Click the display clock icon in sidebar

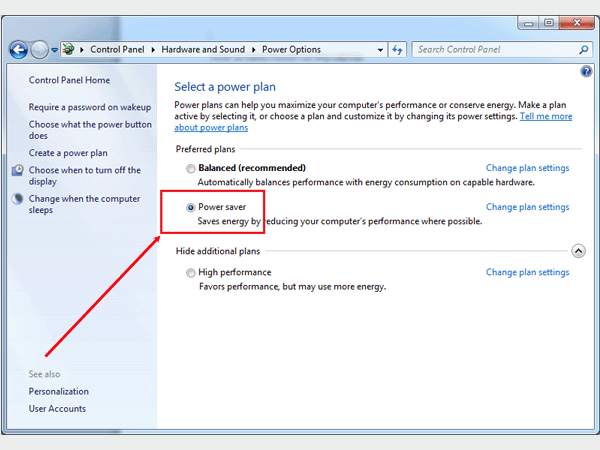coord(18,170)
